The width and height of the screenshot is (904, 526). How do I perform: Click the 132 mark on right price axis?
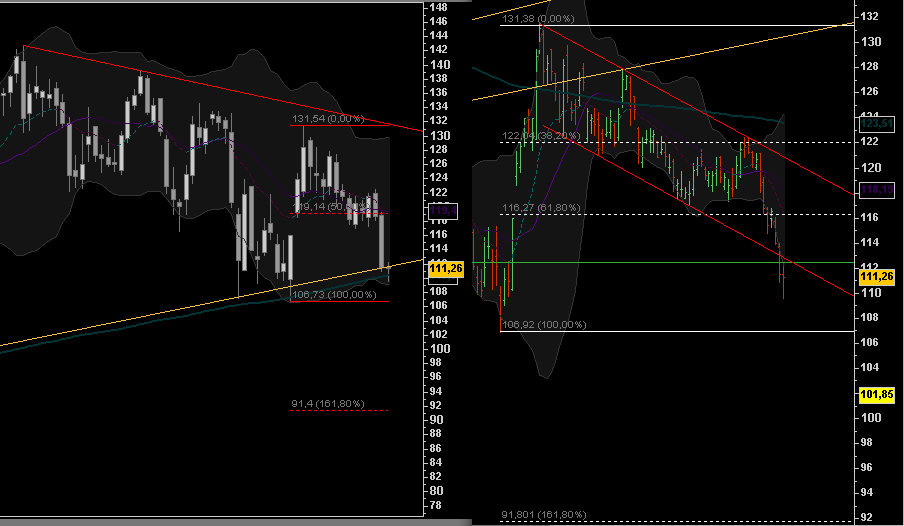pos(870,16)
